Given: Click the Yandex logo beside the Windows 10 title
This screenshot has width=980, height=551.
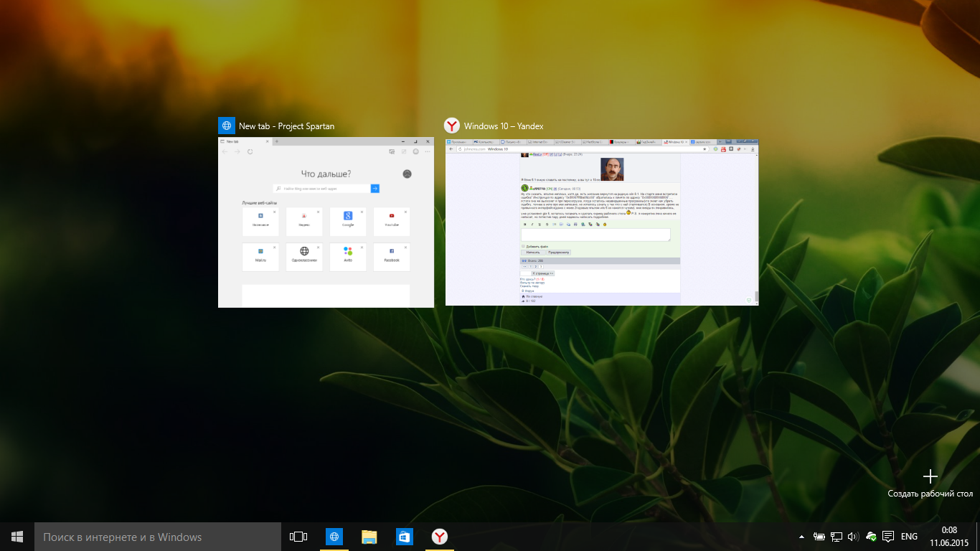Looking at the screenshot, I should (452, 126).
